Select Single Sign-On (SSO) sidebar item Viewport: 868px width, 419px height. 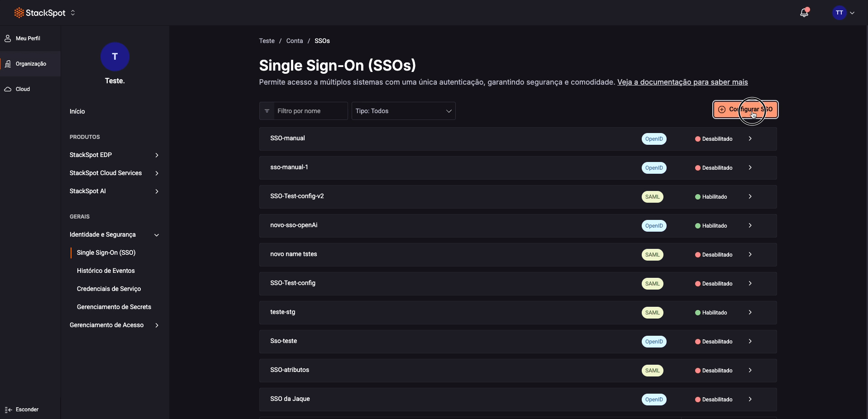(x=106, y=252)
